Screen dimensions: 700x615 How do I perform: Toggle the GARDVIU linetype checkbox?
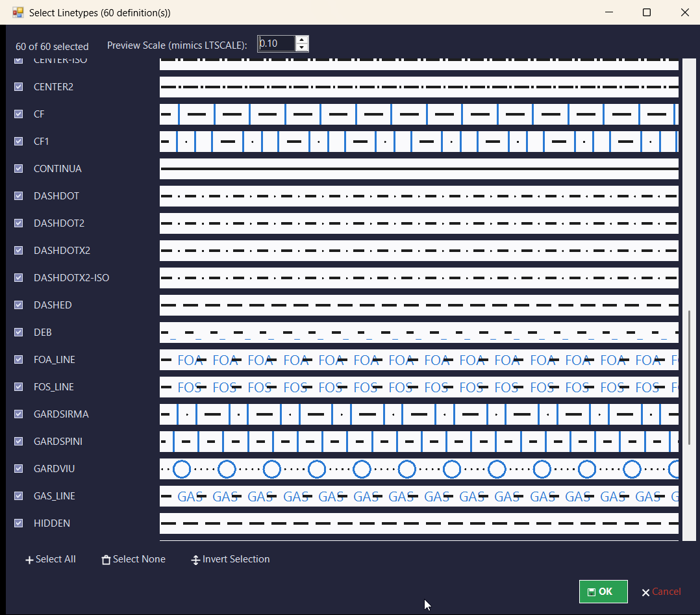[19, 468]
